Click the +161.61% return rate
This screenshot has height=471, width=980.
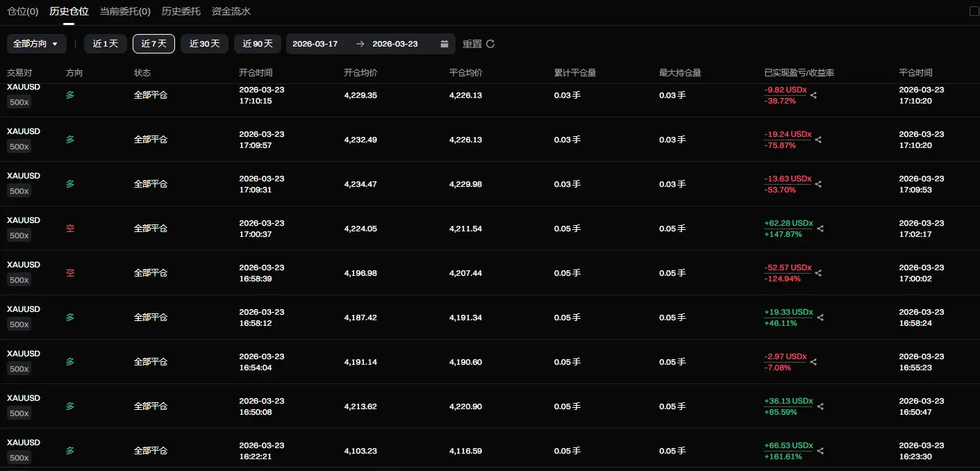[x=783, y=456]
